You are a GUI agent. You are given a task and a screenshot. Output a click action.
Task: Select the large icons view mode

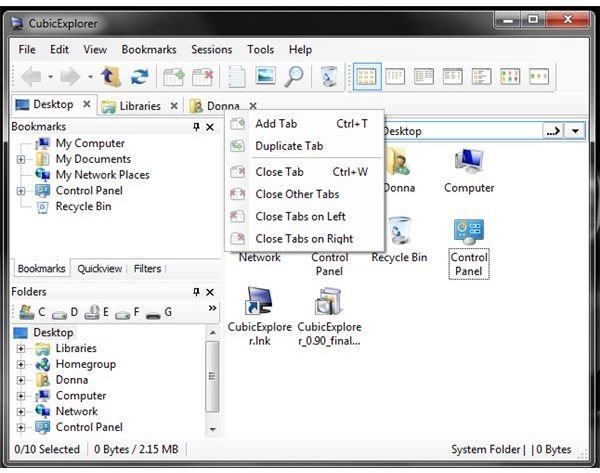click(x=367, y=77)
